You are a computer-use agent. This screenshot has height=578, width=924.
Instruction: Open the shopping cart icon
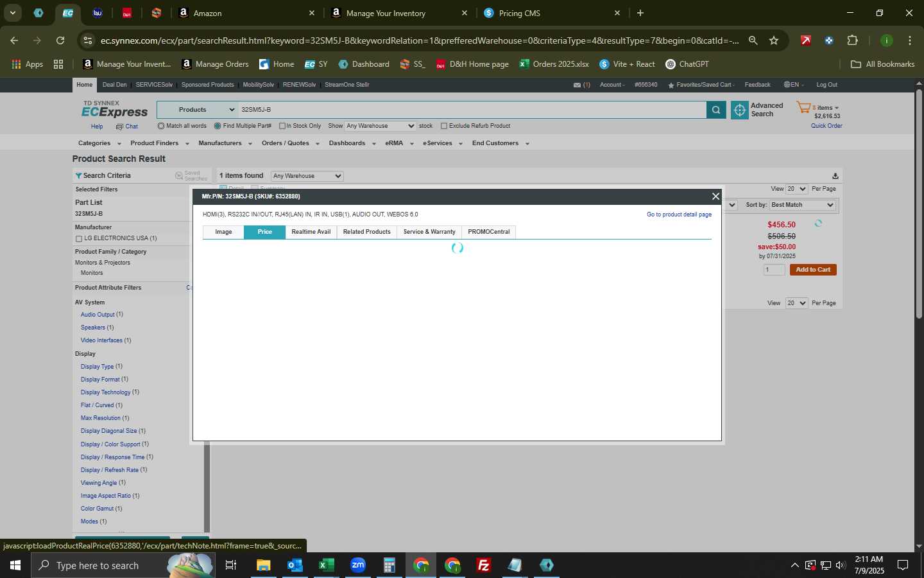tap(803, 108)
